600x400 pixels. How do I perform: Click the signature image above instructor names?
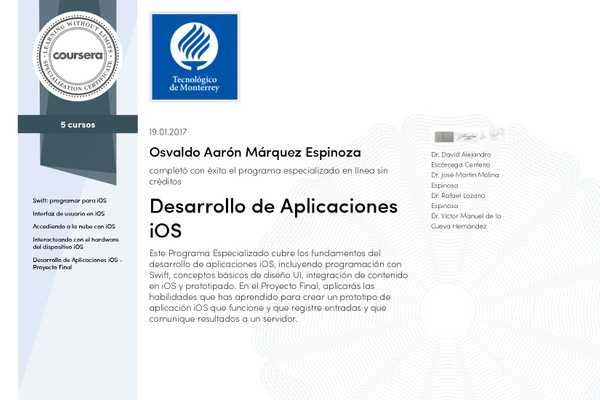469,136
